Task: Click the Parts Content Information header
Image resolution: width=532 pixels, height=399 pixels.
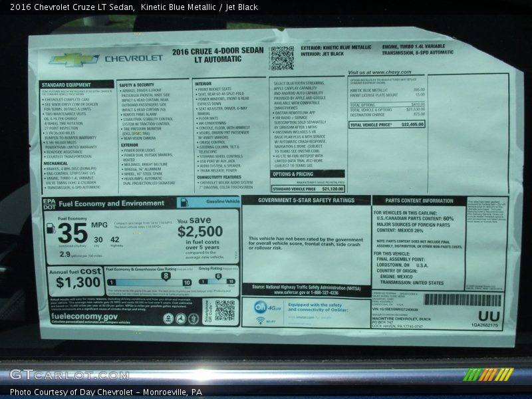Action: pos(419,201)
